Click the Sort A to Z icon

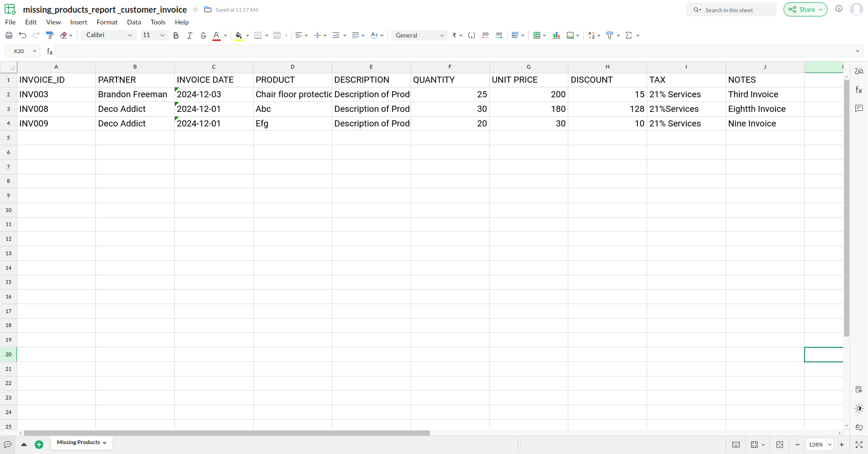click(592, 35)
